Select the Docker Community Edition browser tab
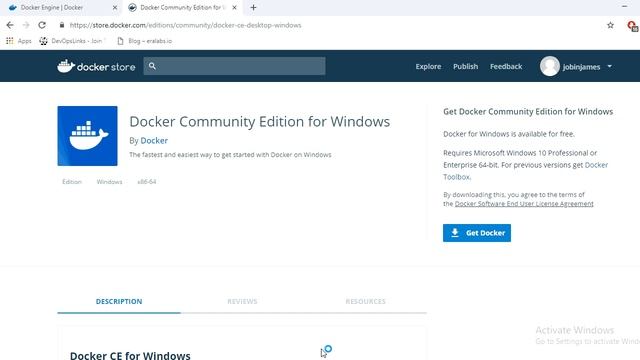 pos(182,7)
